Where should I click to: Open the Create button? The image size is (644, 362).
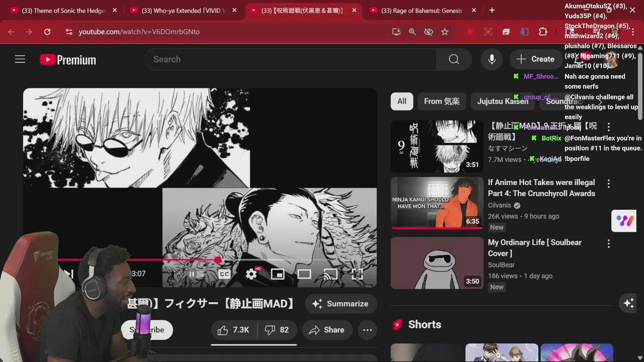pos(536,59)
